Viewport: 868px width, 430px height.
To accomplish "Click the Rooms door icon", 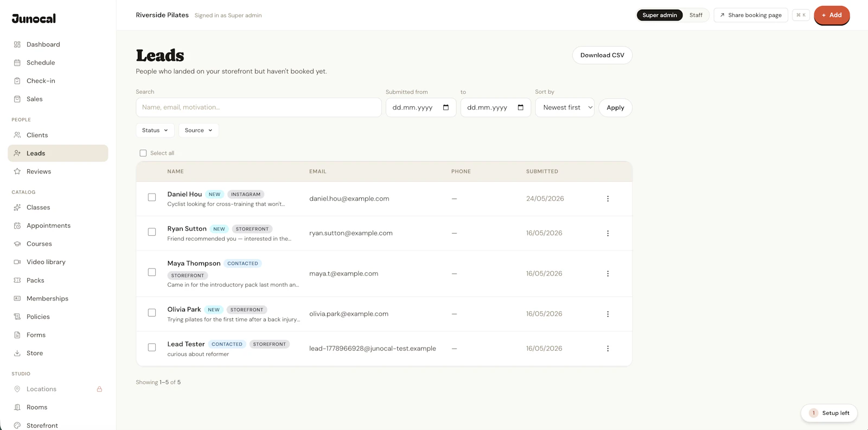I will point(17,407).
